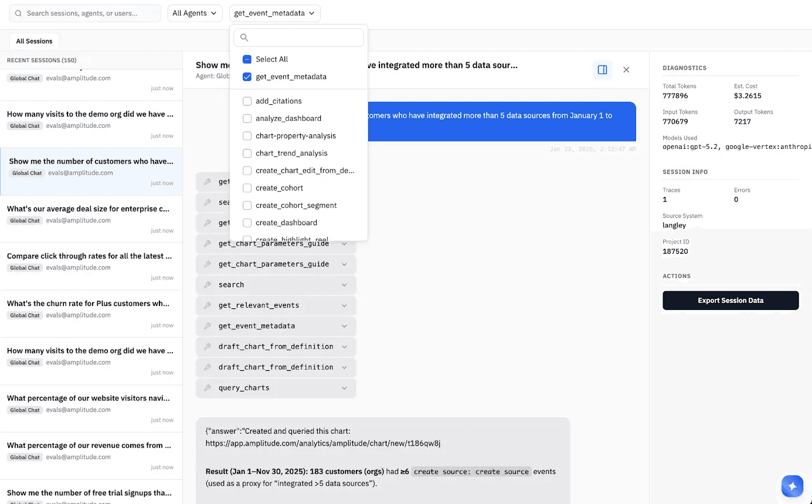Screen dimensions: 812x504
Task: Check the add_citations checkbox
Action: 247,101
